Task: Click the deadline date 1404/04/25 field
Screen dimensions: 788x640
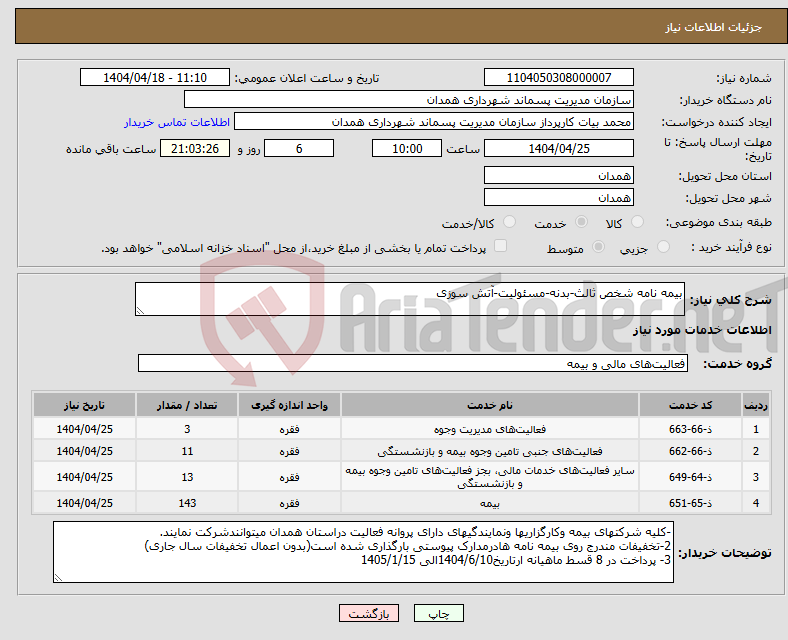Action: [x=559, y=148]
